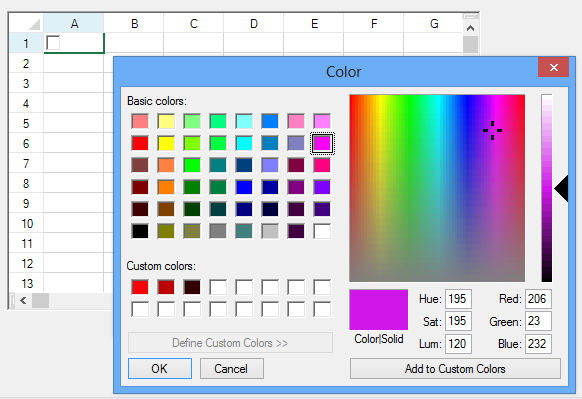Select the first red custom color
This screenshot has height=399, width=582.
tap(140, 287)
